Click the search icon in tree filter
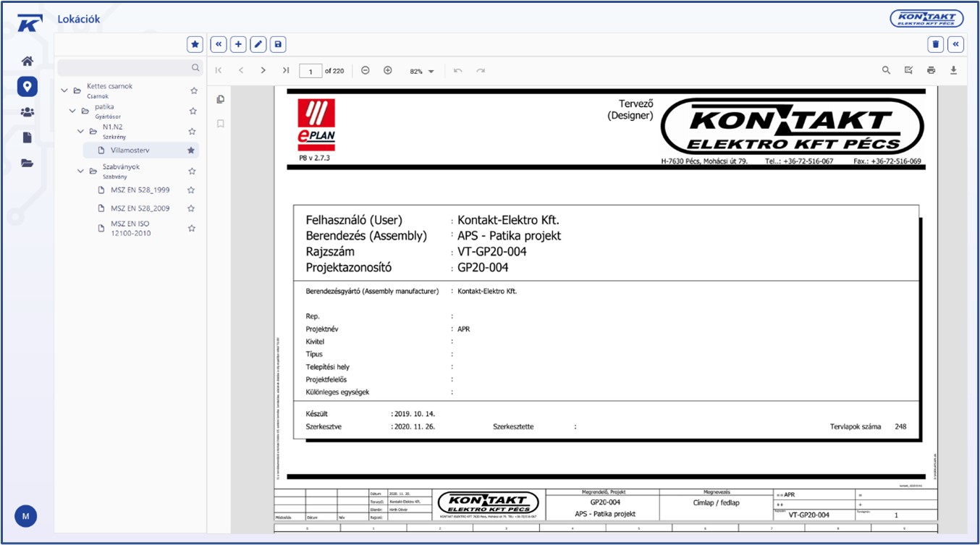Image resolution: width=980 pixels, height=545 pixels. click(195, 67)
